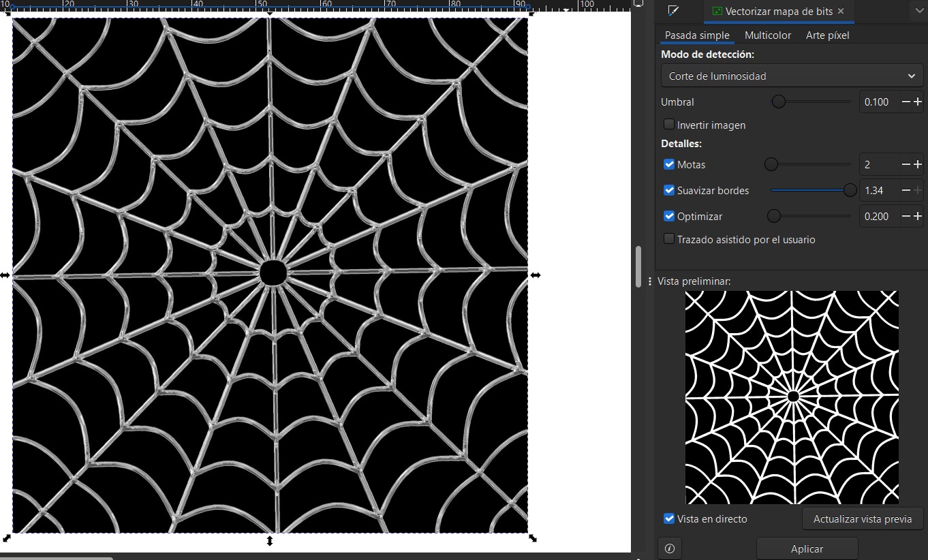This screenshot has height=560, width=928.
Task: Expand the chevron menu at dialog top right
Action: [x=920, y=11]
